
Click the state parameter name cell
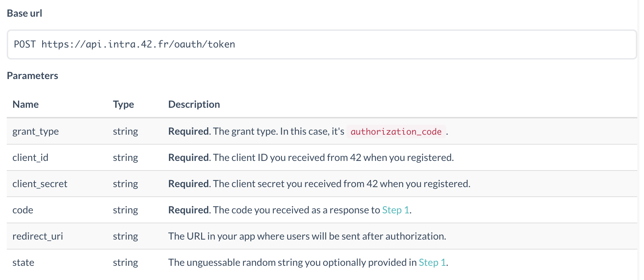click(23, 263)
